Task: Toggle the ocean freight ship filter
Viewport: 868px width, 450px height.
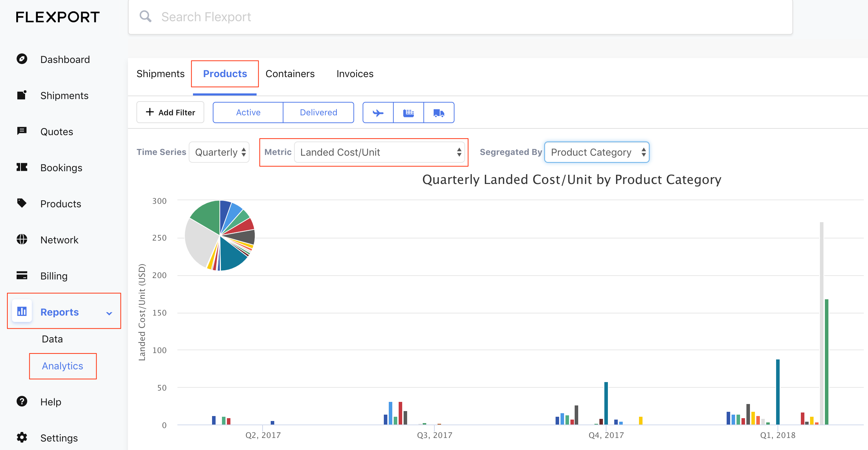Action: pyautogui.click(x=408, y=113)
